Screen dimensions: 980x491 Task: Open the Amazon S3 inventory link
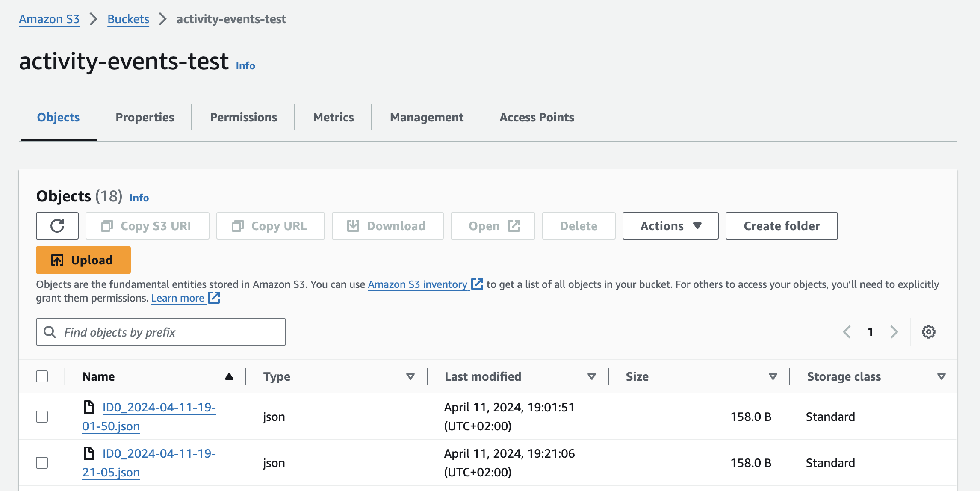(x=417, y=284)
